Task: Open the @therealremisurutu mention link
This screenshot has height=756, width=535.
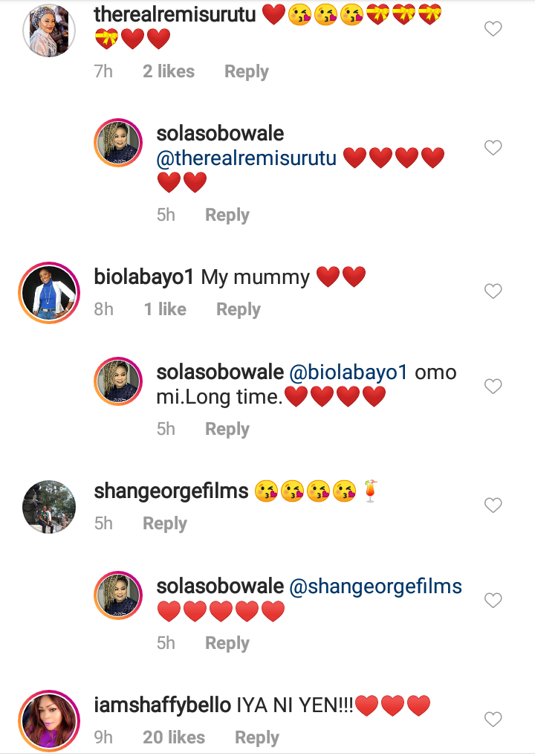Action: tap(247, 158)
